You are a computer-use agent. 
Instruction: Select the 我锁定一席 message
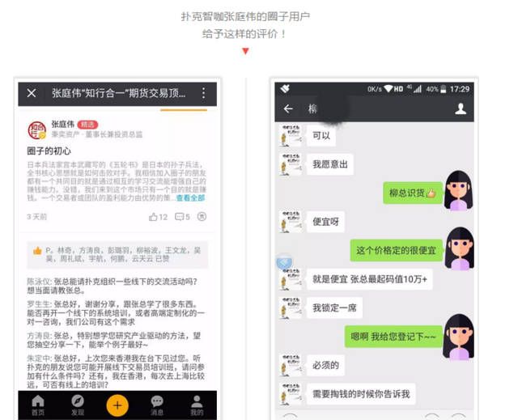tap(334, 308)
